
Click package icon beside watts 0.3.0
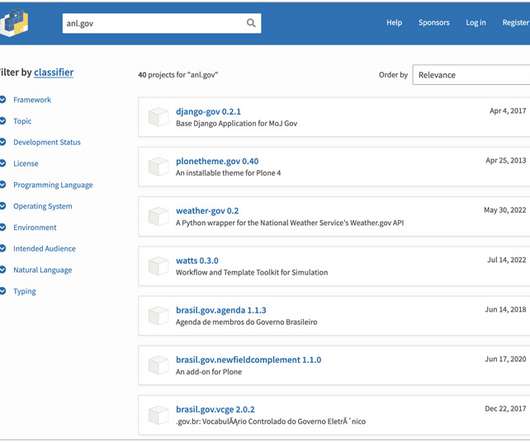(158, 266)
